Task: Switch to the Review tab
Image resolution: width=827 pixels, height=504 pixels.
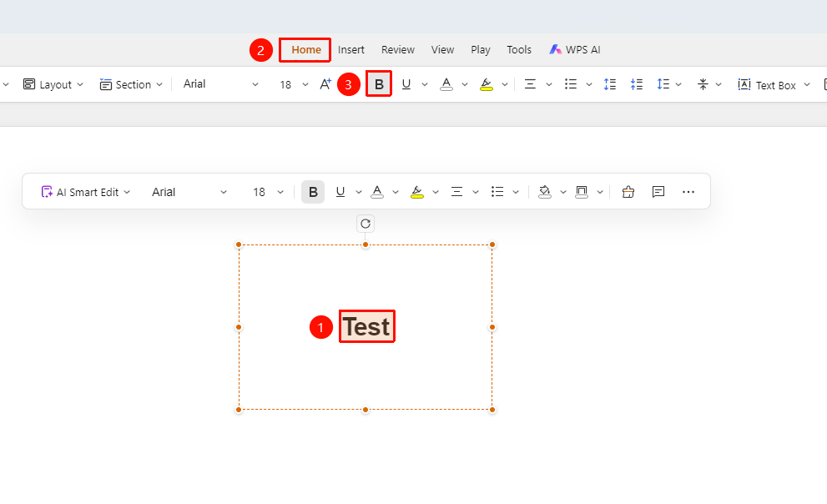Action: coord(398,49)
